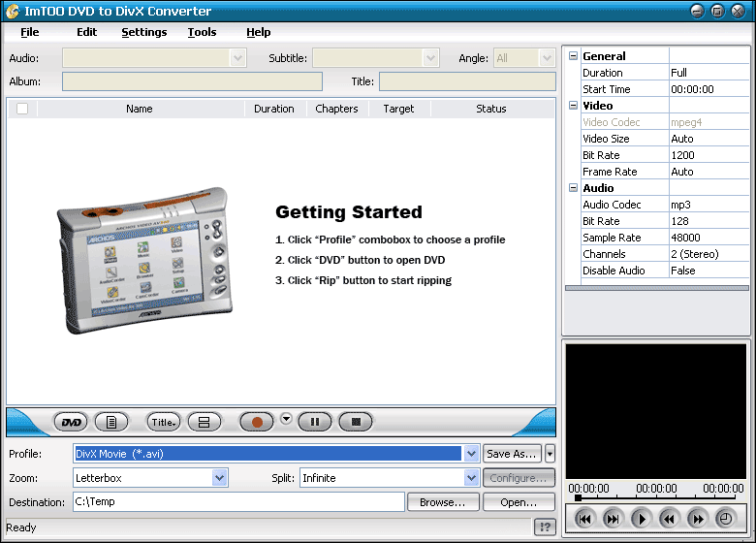Click the next track preview button
The image size is (756, 543).
click(x=613, y=519)
